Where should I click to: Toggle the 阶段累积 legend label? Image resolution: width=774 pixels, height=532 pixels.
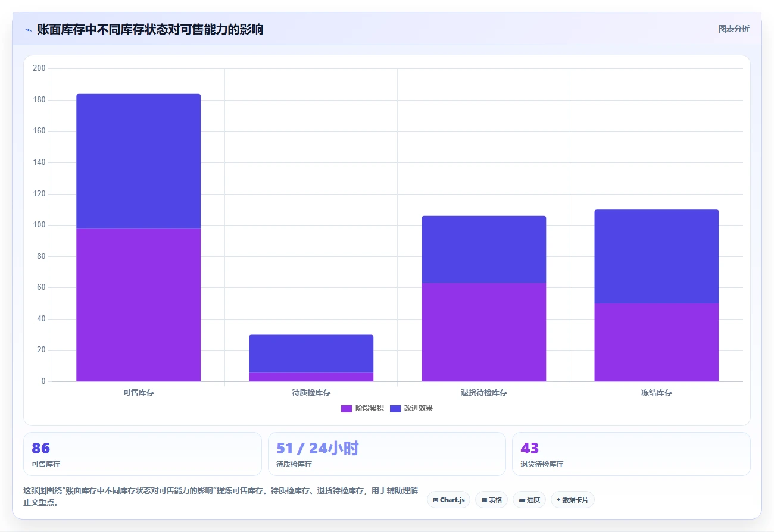click(x=370, y=408)
